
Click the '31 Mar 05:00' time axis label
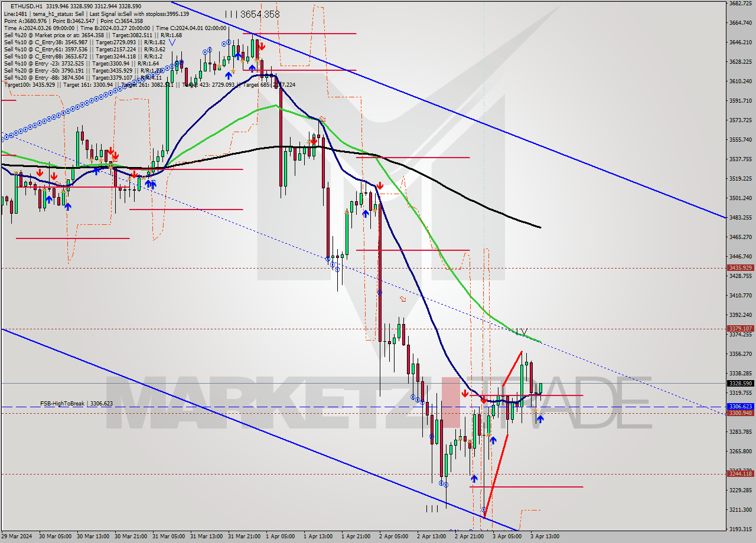168,537
